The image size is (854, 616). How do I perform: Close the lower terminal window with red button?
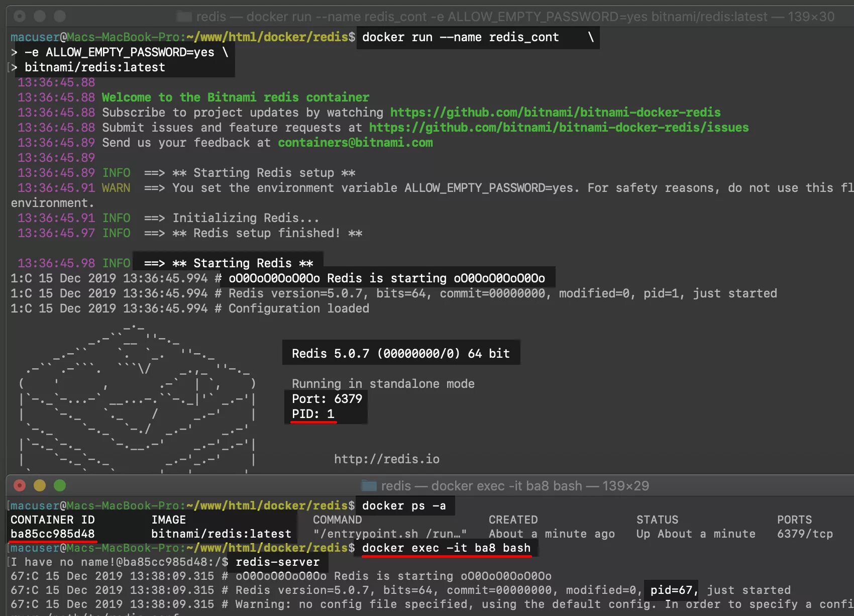(x=20, y=485)
